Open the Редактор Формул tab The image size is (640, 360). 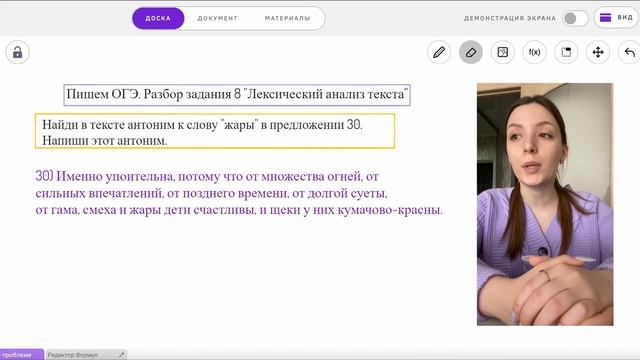point(86,355)
